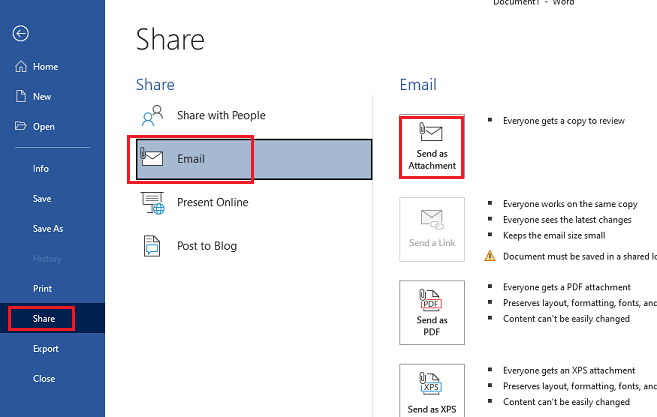Select the Share menu item
This screenshot has width=657, height=417.
click(44, 319)
